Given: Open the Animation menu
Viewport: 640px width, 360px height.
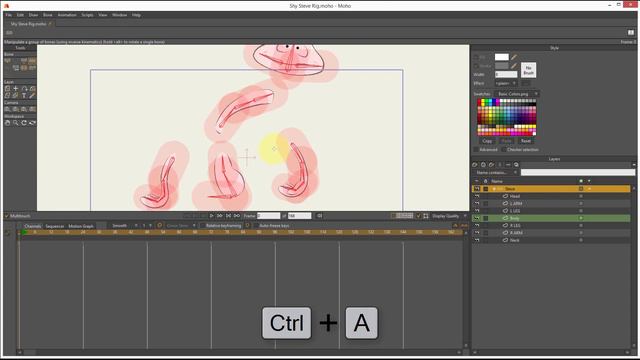Looking at the screenshot, I should pyautogui.click(x=67, y=15).
